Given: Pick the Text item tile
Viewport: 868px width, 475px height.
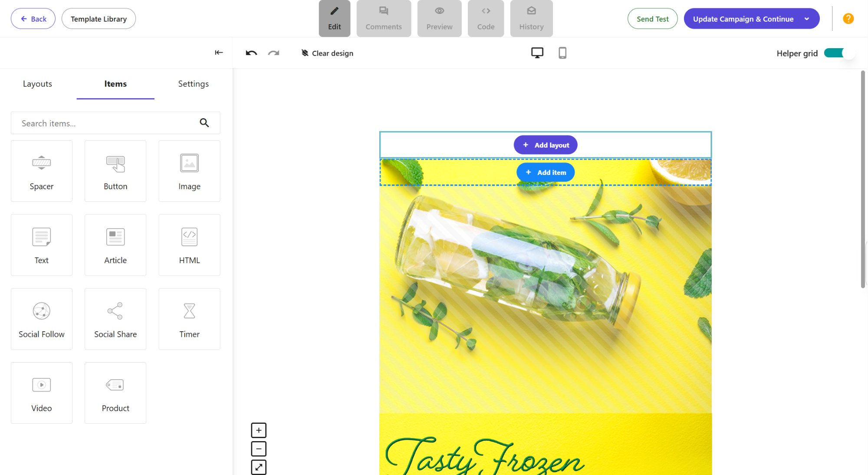Looking at the screenshot, I should [42, 245].
